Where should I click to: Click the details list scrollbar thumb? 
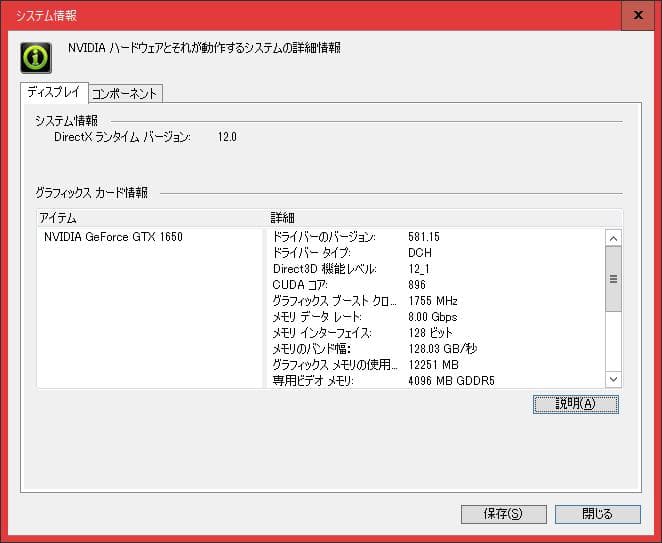click(613, 279)
